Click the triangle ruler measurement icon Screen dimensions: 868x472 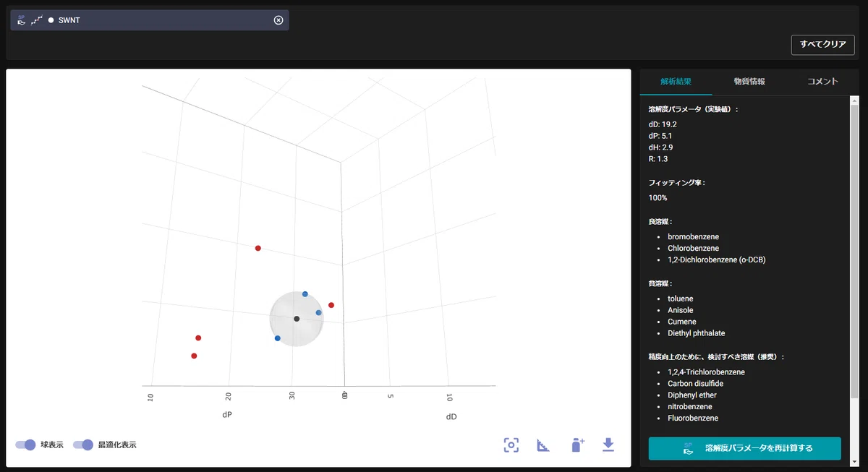[543, 445]
